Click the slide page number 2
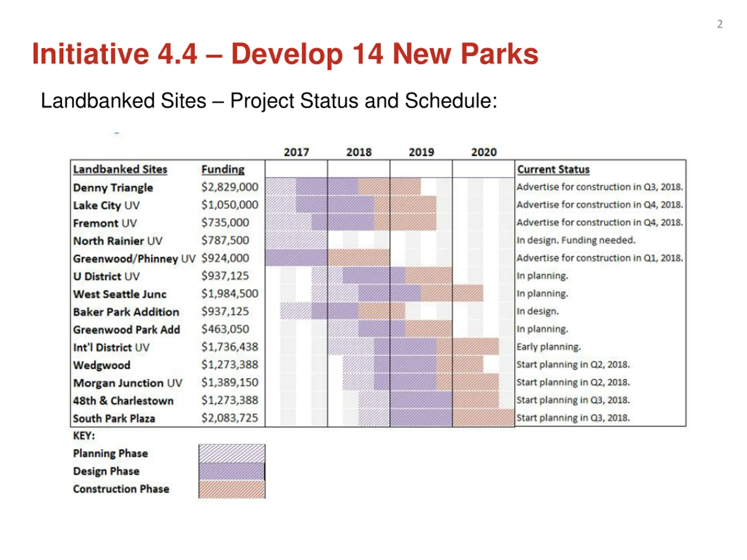This screenshot has width=747, height=560. pos(720,24)
